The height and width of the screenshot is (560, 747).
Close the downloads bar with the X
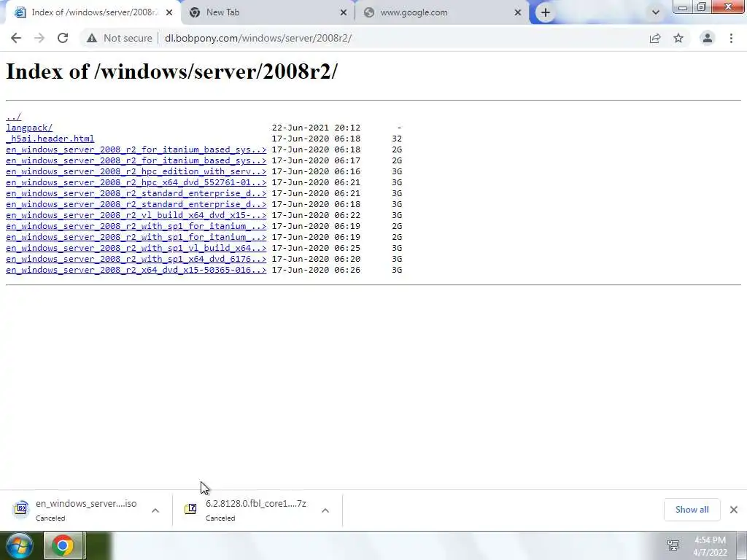tap(734, 510)
